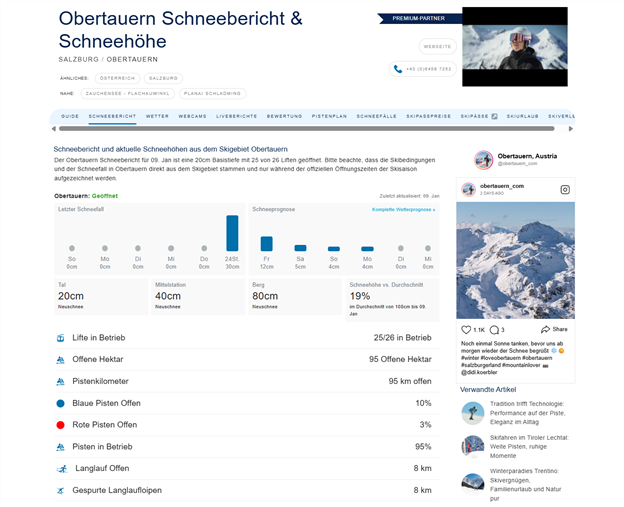Click the blue dot beside Blaue Pisten Offen
This screenshot has width=624, height=507.
click(x=60, y=404)
